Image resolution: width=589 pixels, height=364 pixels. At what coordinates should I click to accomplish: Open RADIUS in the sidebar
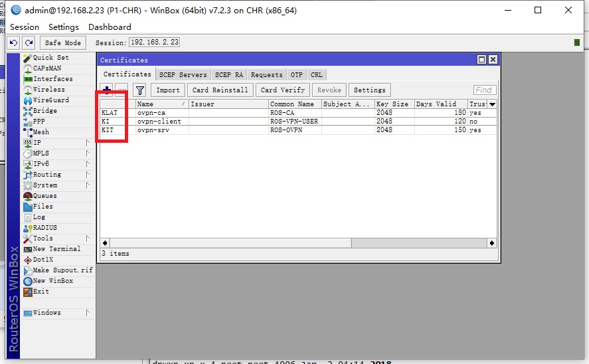tap(44, 228)
